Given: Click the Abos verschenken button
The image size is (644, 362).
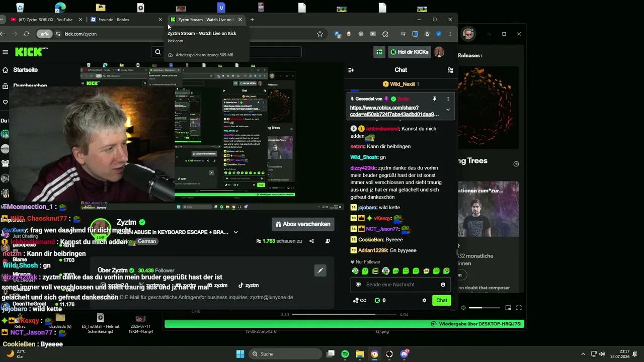Looking at the screenshot, I should [x=303, y=224].
